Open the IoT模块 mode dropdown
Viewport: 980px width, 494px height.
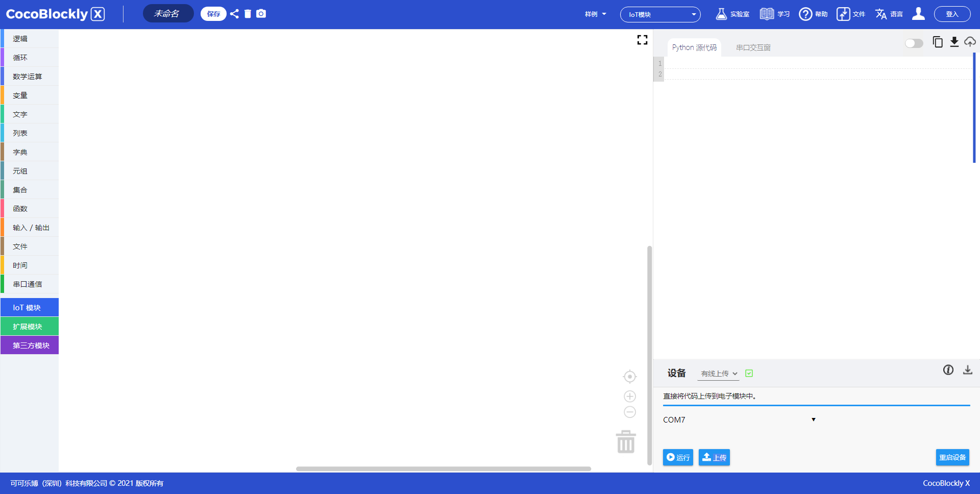pos(660,14)
